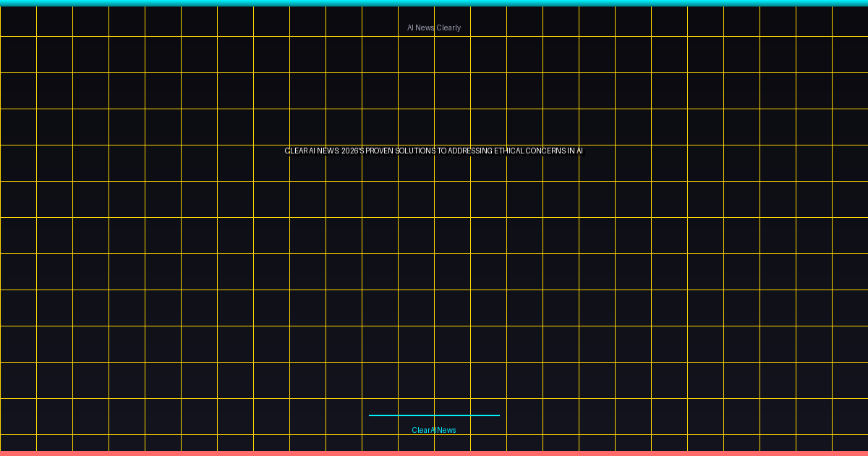
Task: Click the cyan accent bar along the top edge
Action: tap(434, 3)
